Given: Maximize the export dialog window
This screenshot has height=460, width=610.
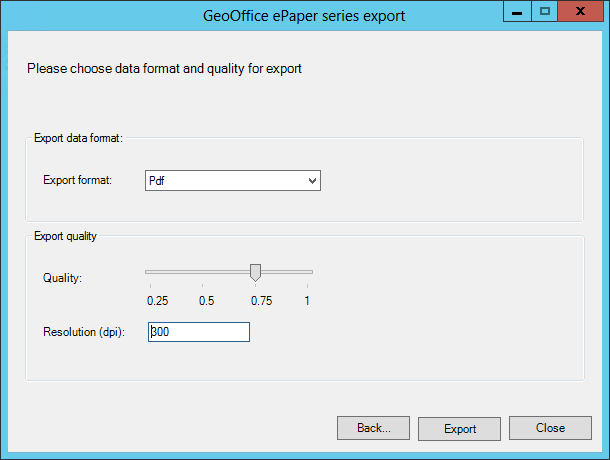Looking at the screenshot, I should [544, 14].
